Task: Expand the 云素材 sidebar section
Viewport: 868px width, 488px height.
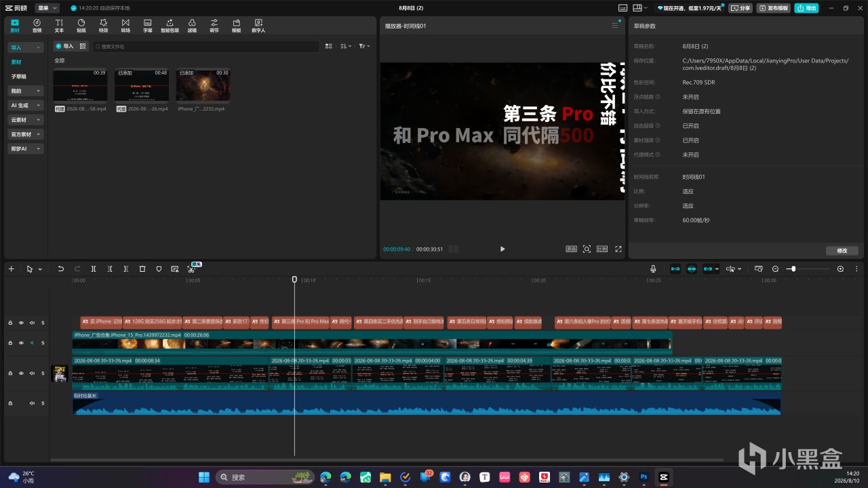Action: pos(26,119)
